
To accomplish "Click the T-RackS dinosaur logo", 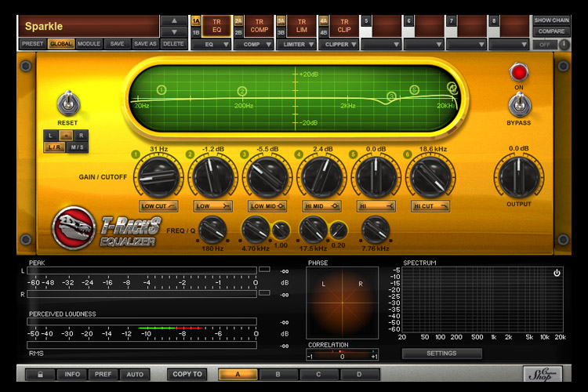I will click(74, 227).
